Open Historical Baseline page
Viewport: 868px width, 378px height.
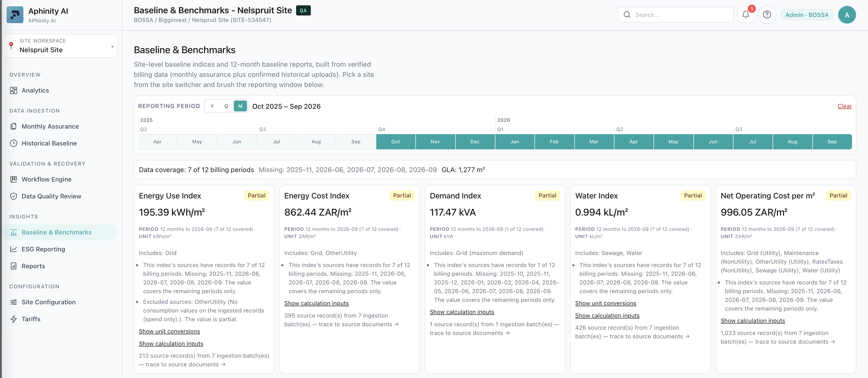(60, 143)
